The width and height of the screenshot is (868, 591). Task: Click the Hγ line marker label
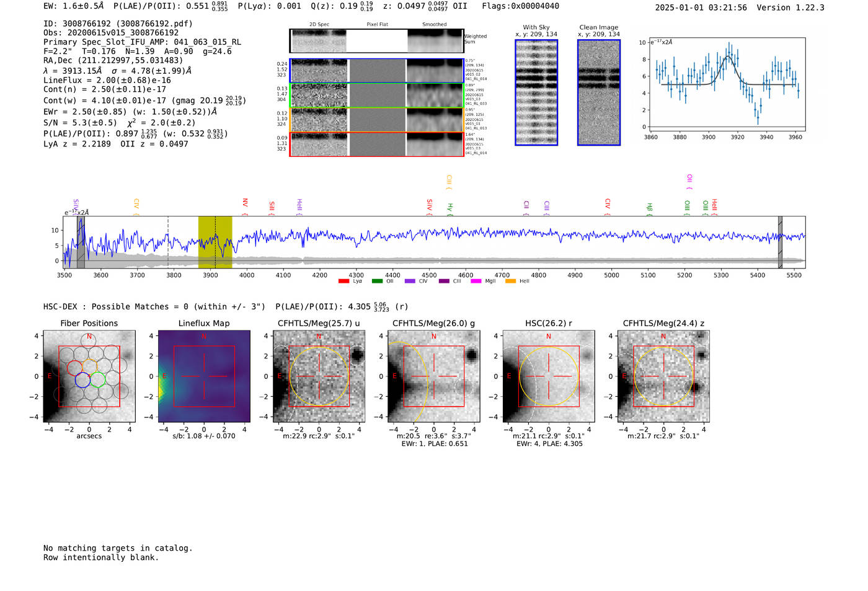coord(450,209)
